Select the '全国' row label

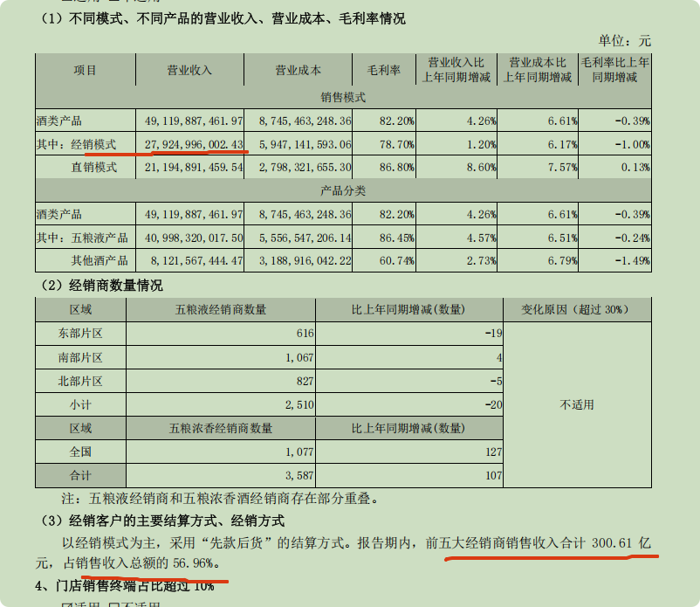click(x=80, y=452)
